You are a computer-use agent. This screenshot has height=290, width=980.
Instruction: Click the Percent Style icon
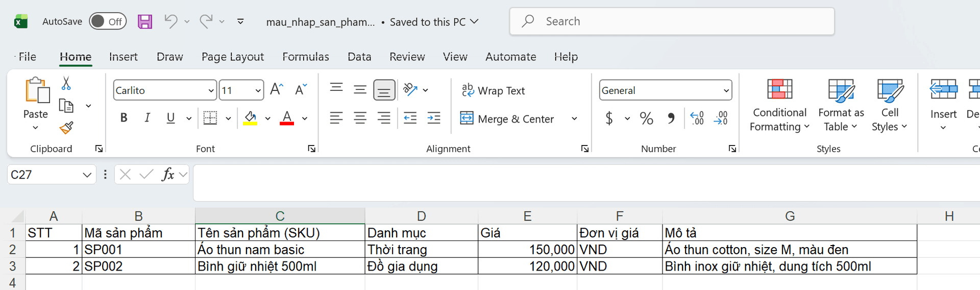(x=647, y=118)
